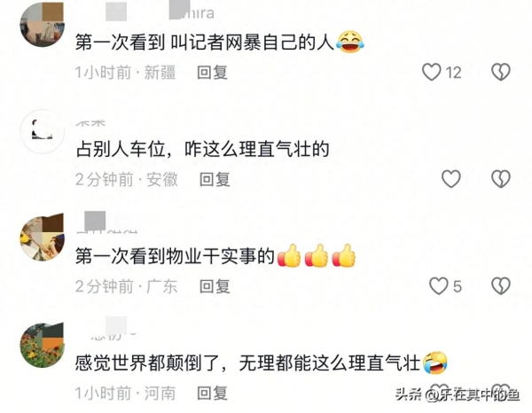Reply to the Guangdong commenter with 回复

[215, 286]
